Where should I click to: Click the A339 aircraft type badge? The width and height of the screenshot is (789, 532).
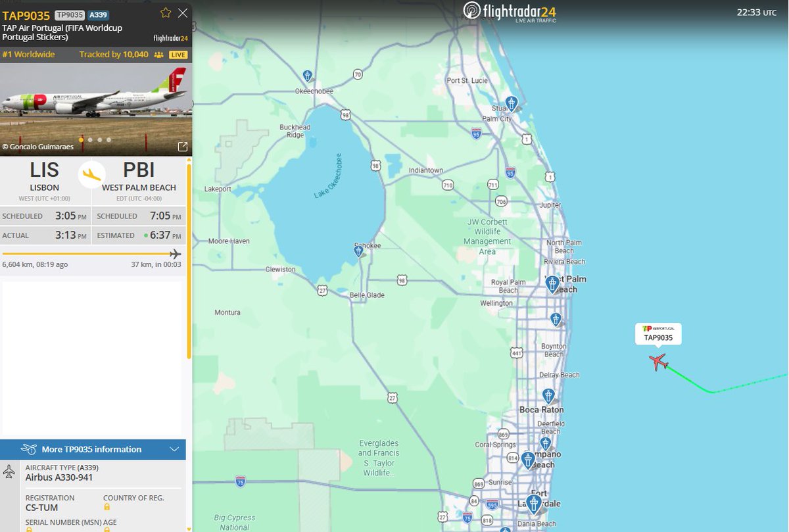tap(98, 15)
